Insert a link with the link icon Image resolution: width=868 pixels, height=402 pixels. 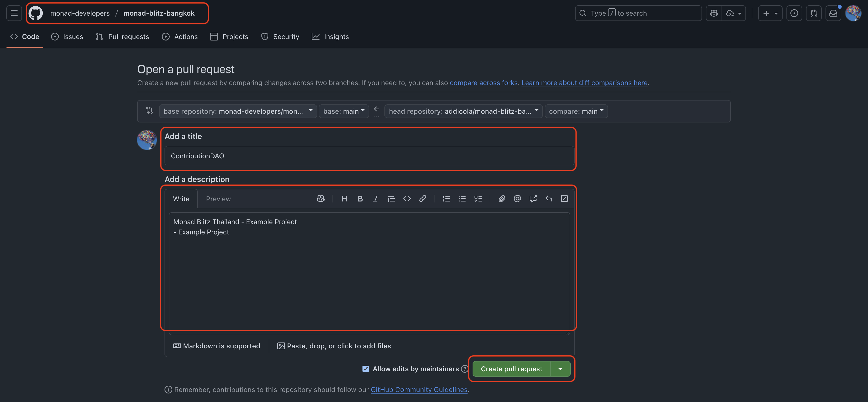tap(423, 199)
